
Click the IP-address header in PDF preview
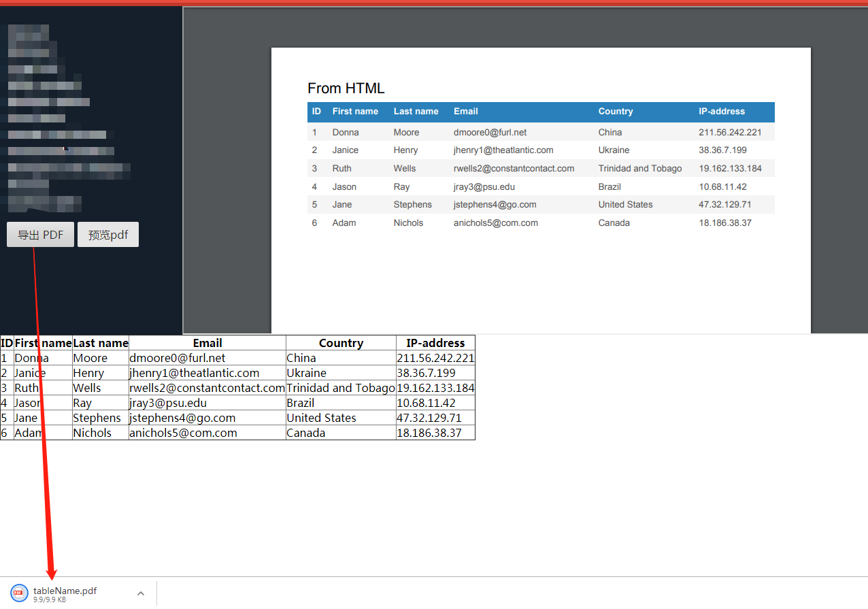(722, 111)
